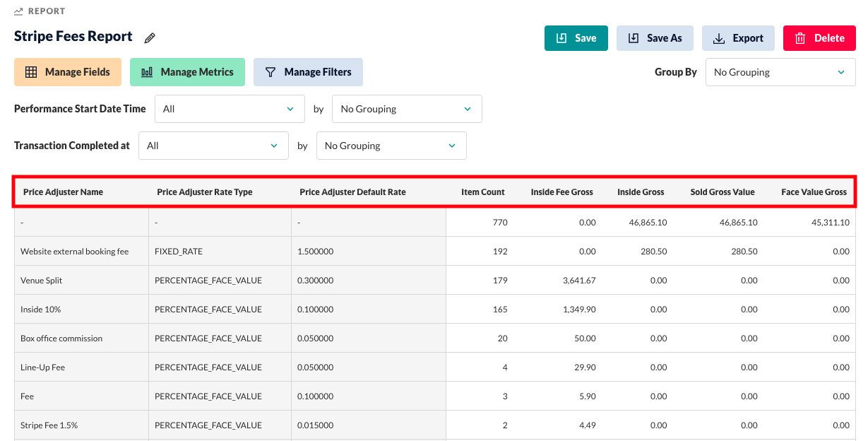This screenshot has width=868, height=441.
Task: Open grouping dropdown for Transaction Completed at
Action: (x=391, y=146)
